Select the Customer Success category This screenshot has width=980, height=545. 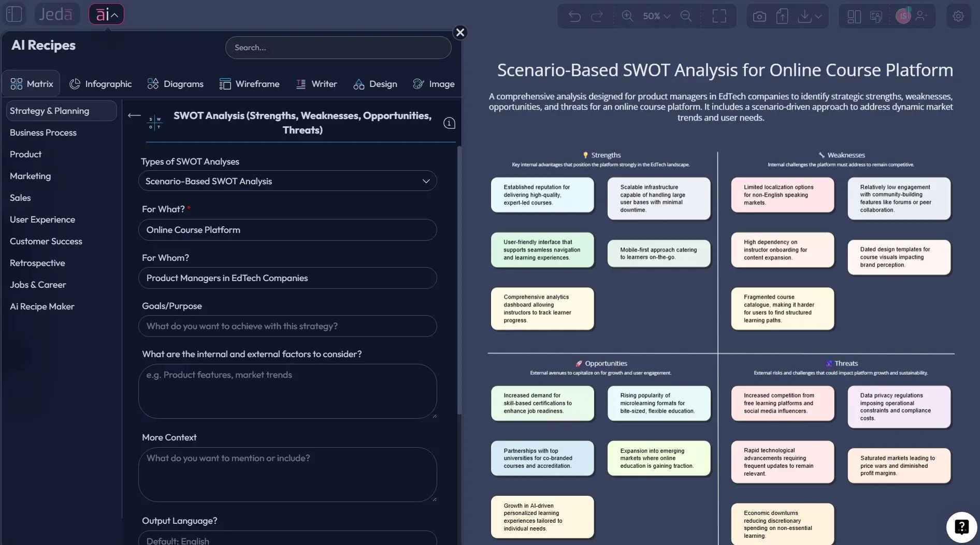(x=46, y=241)
